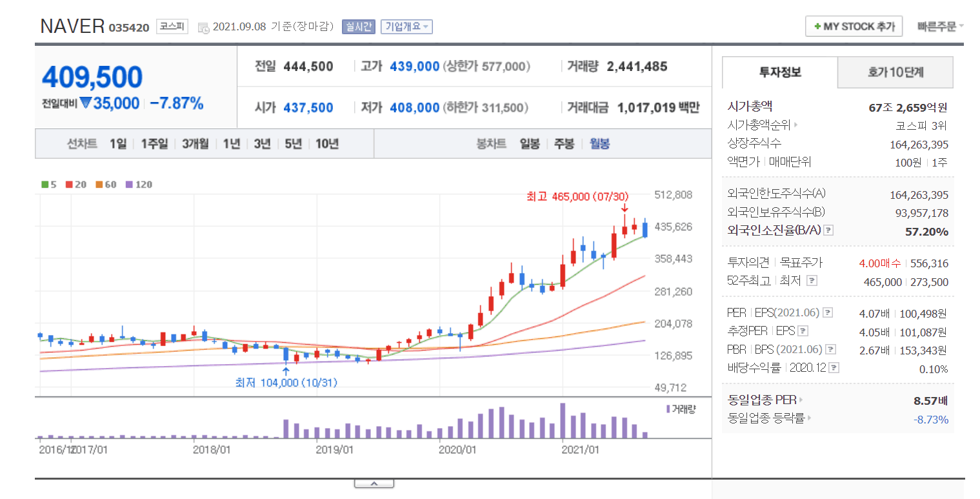Click the red 20 moving-average legend marker

[69, 185]
